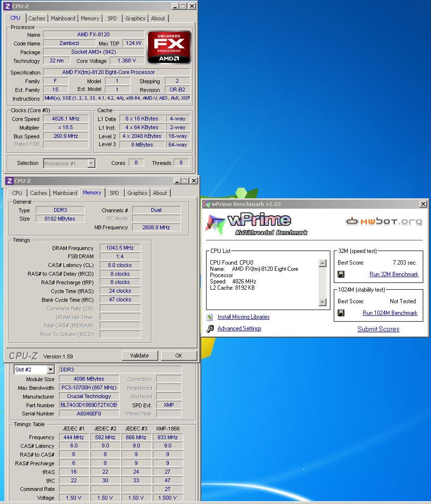The width and height of the screenshot is (431, 504).
Task: Open Memory tab in top CPU-Z window
Action: 90,18
